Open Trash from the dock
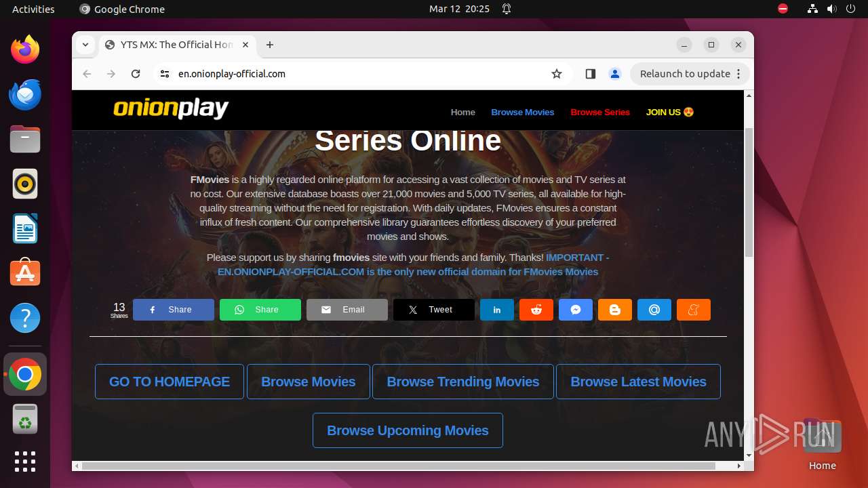The width and height of the screenshot is (868, 488). click(x=25, y=419)
